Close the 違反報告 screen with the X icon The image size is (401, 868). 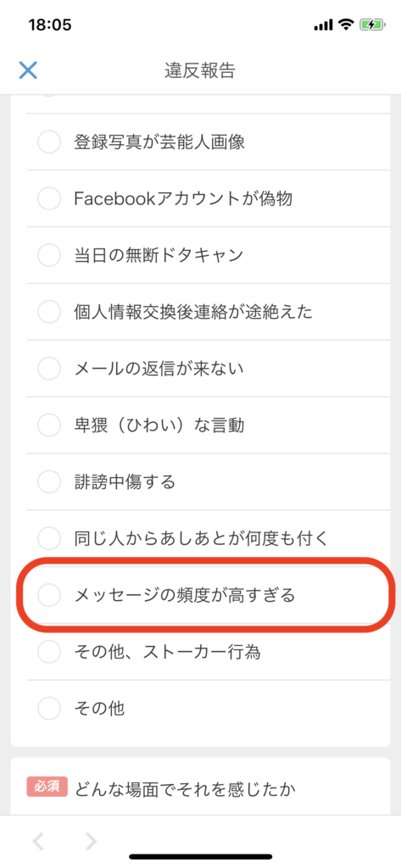click(28, 70)
